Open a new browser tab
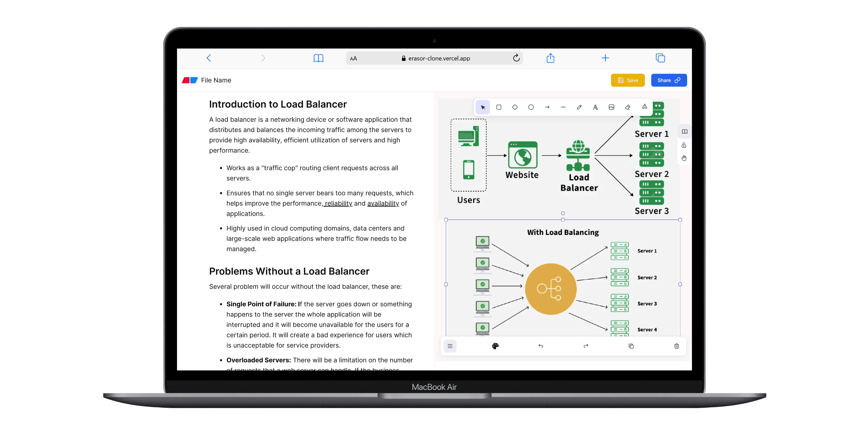This screenshot has width=868, height=436. pyautogui.click(x=605, y=58)
